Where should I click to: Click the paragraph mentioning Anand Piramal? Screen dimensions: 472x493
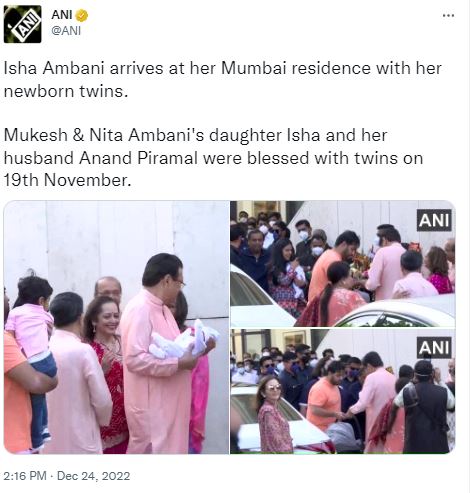pos(213,158)
